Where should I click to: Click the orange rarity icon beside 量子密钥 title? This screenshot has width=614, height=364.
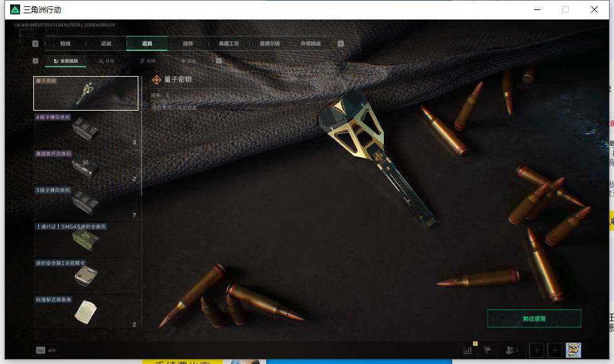point(156,80)
